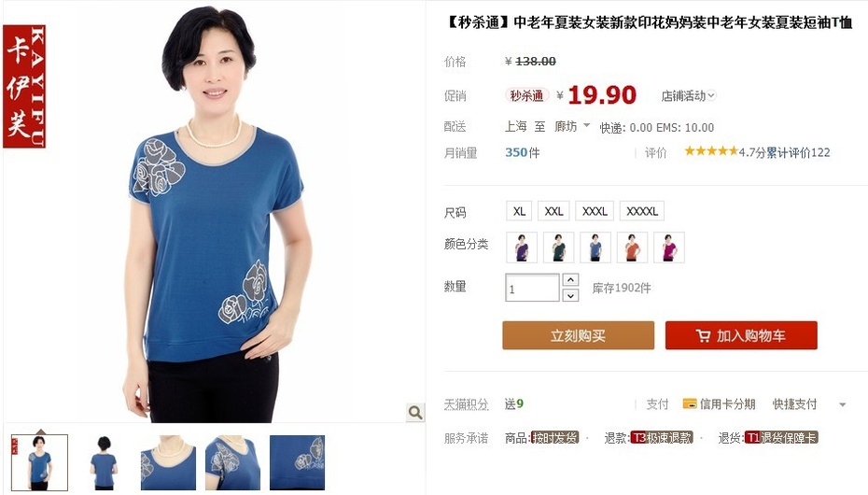The image size is (868, 495).
Task: Click the 秒杀通 promotion tag
Action: (x=526, y=96)
